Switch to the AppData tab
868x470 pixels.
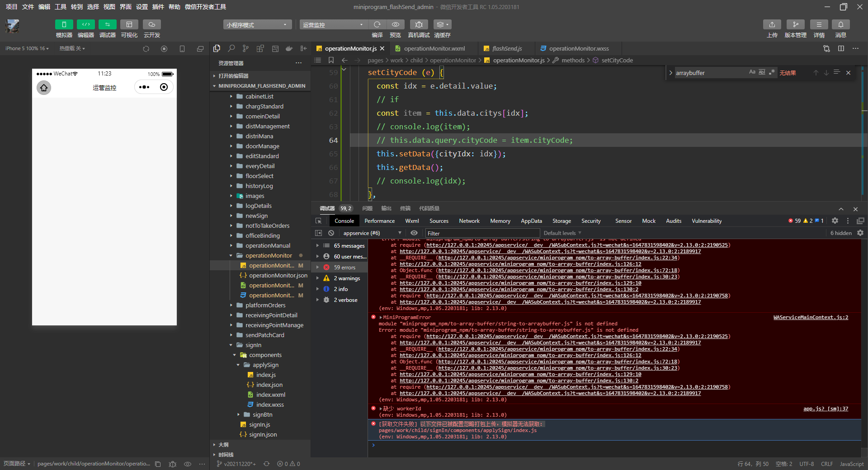(x=531, y=221)
